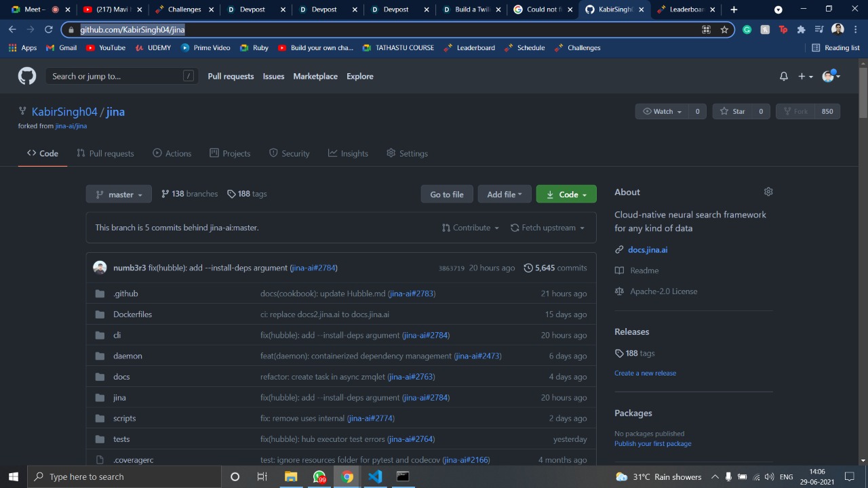Open the Watch dropdown

coord(662,111)
